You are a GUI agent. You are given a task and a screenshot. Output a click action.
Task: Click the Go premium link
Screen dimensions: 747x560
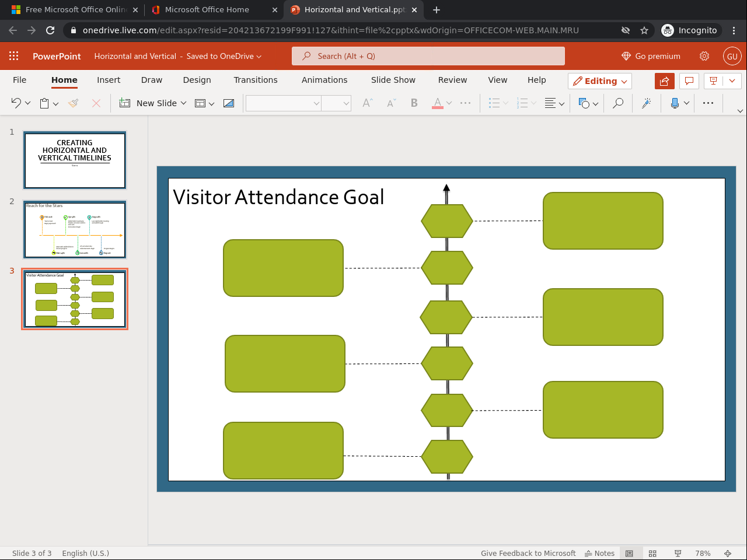(x=651, y=56)
